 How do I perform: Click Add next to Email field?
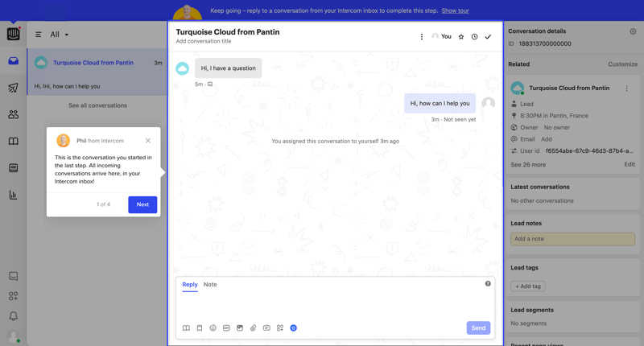(547, 139)
